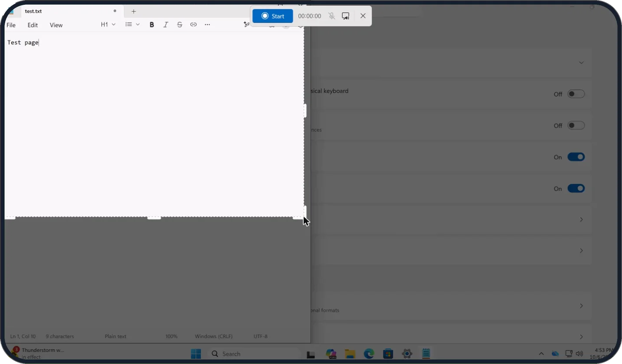
Task: Open Microsoft Store from the taskbar
Action: click(x=388, y=354)
